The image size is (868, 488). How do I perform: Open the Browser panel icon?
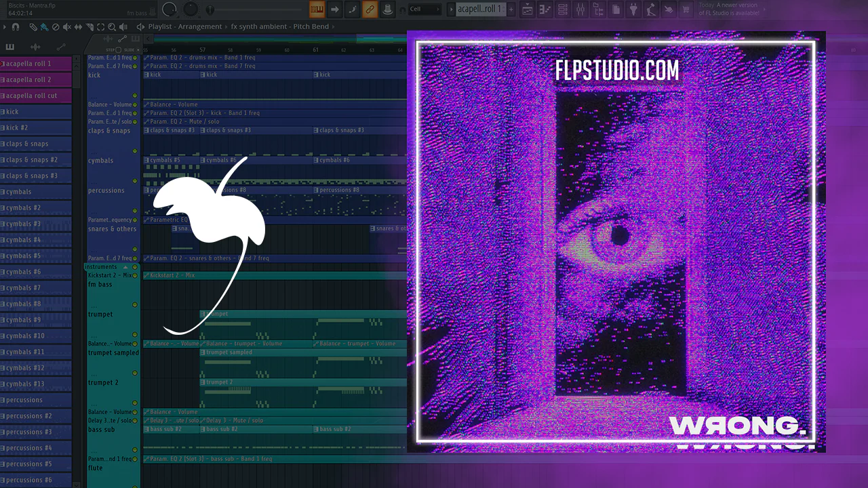click(597, 9)
